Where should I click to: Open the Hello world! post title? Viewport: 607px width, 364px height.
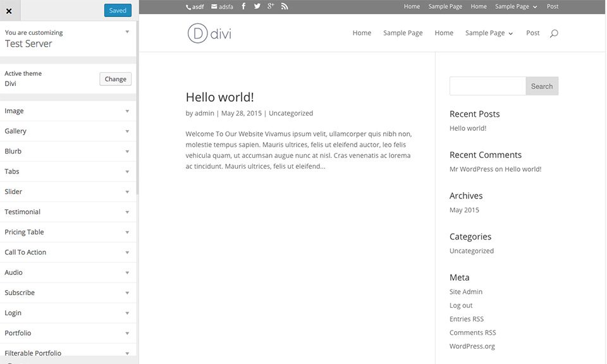click(219, 97)
